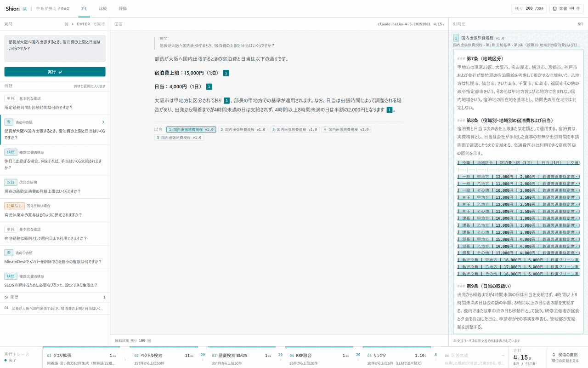This screenshot has width=588, height=368.
Task: Open trace step 02 ベクトル検索
Action: click(164, 357)
